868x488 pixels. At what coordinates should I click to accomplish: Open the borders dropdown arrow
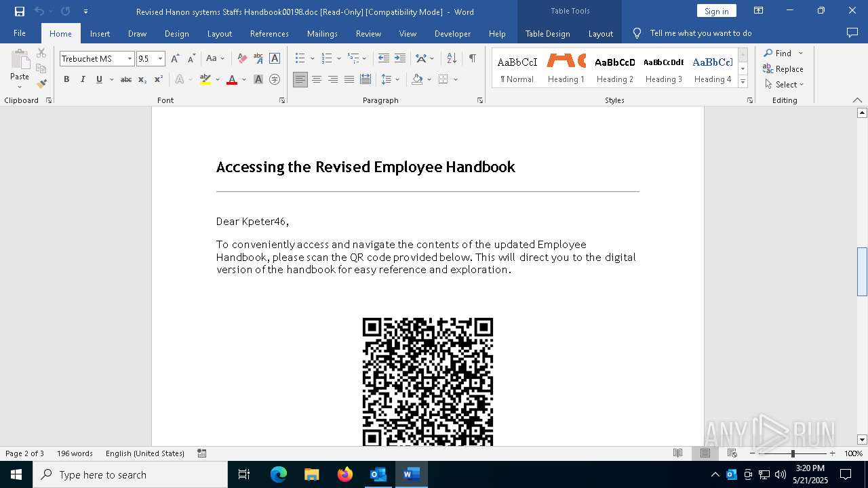[456, 79]
